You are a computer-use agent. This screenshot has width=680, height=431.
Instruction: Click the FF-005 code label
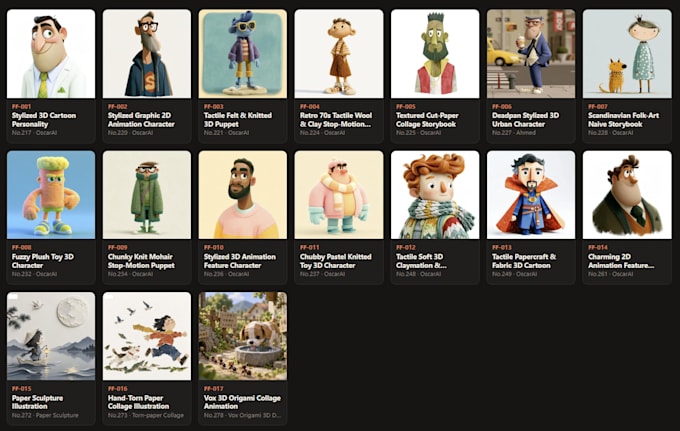click(406, 106)
